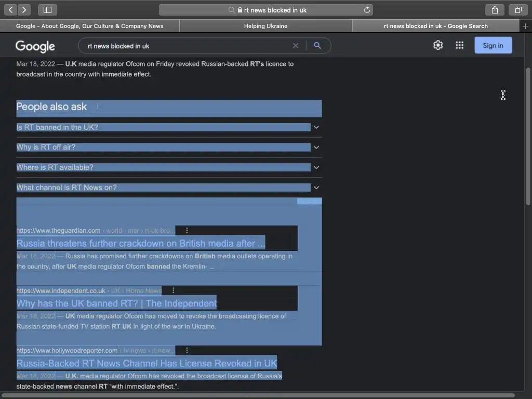Open 'Russia-Backed RT News Channel Has License Revoked' link
This screenshot has height=399, width=532.
pyautogui.click(x=147, y=363)
